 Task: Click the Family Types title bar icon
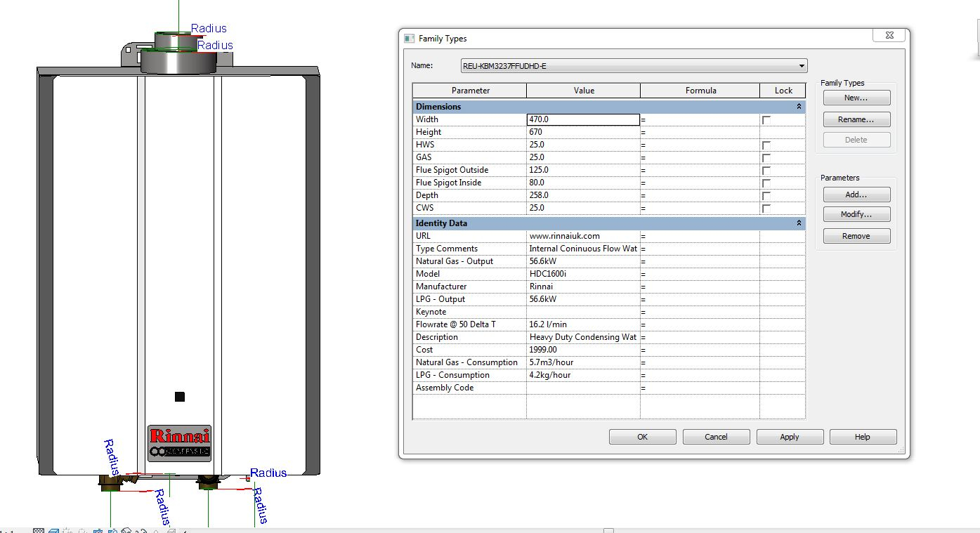[409, 39]
